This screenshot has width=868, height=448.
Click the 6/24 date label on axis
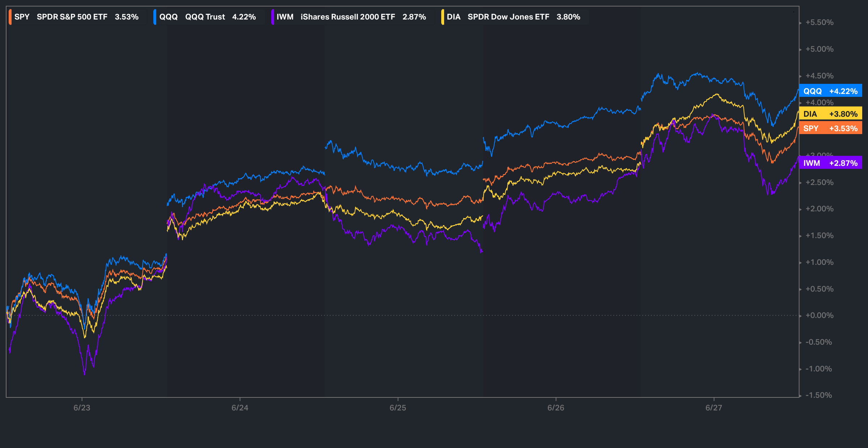click(240, 408)
